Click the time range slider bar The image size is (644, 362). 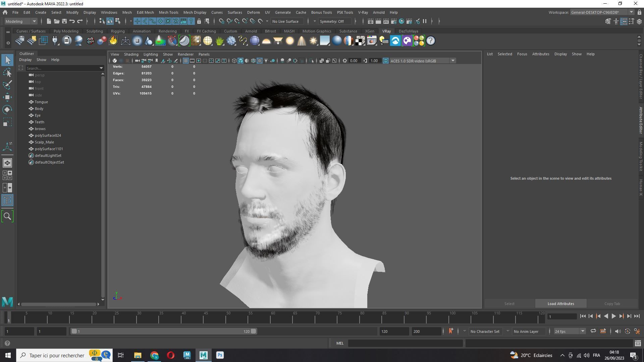[x=164, y=331]
